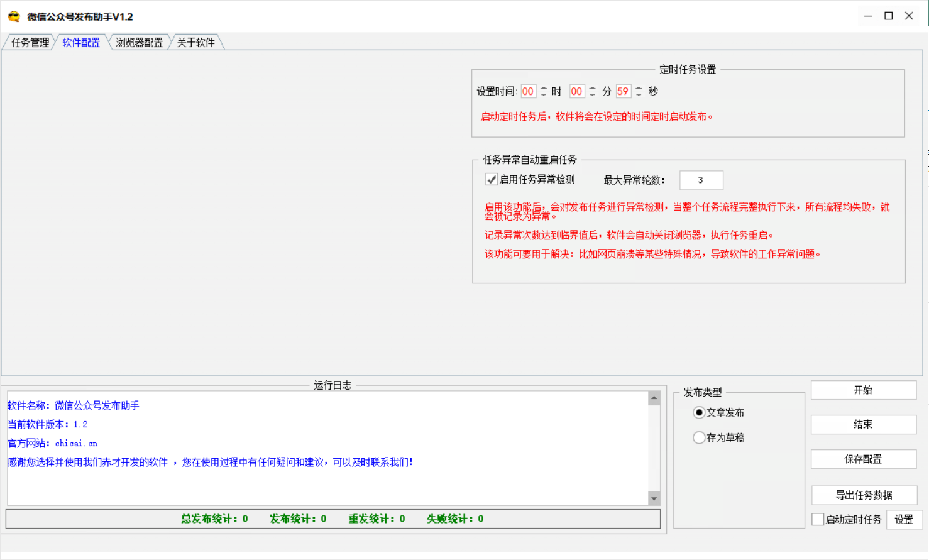Select the 软件配置 tab
Screen dimensions: 929x560
[x=81, y=43]
